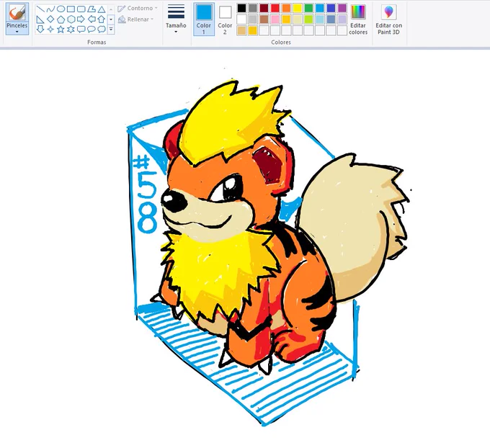Choose the pentagon shape
Viewport: 490px width, 448px height.
pos(61,19)
